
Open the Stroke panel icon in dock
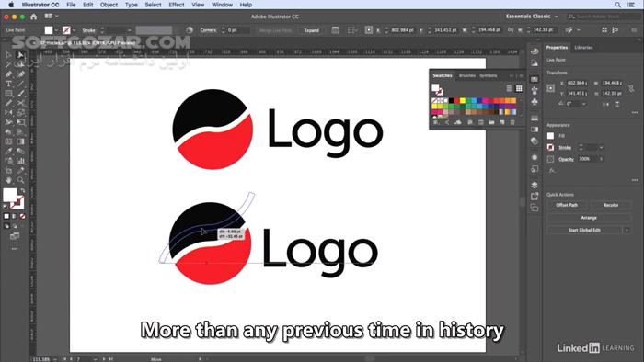click(535, 119)
